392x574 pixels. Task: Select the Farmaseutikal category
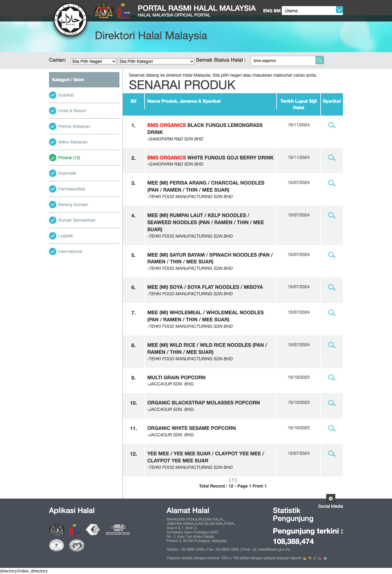(x=72, y=189)
